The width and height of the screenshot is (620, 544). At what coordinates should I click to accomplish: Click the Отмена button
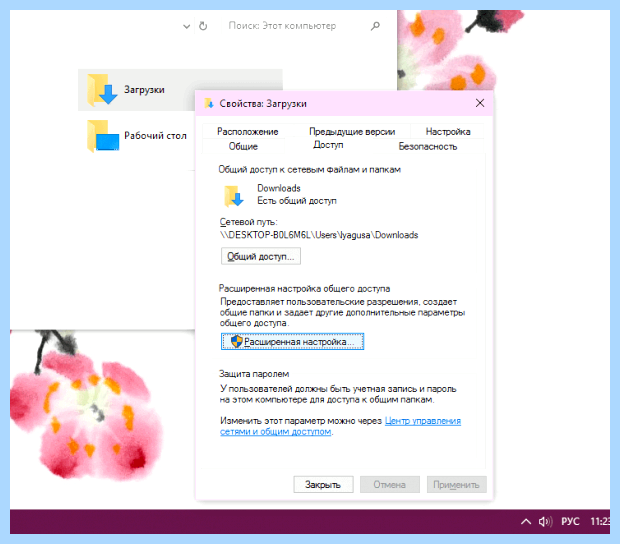(389, 485)
